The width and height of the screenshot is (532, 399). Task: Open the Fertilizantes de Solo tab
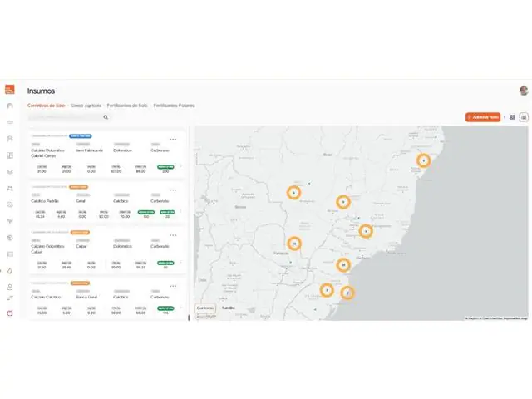127,106
